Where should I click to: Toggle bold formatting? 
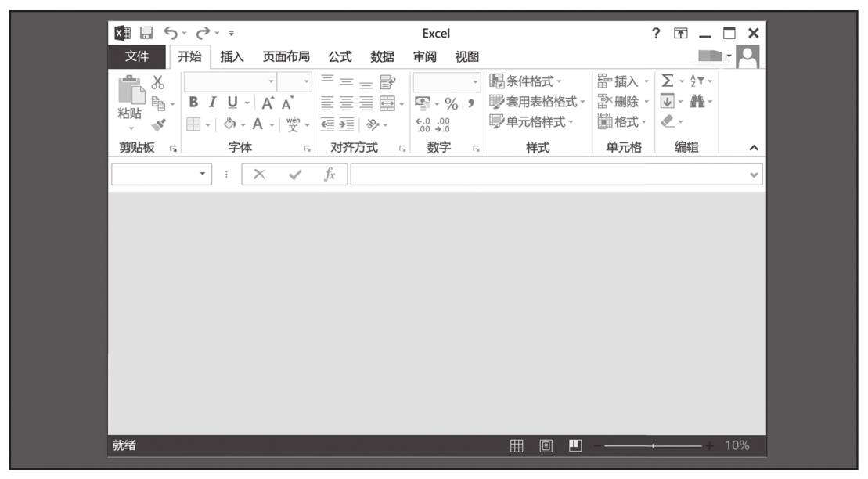193,103
